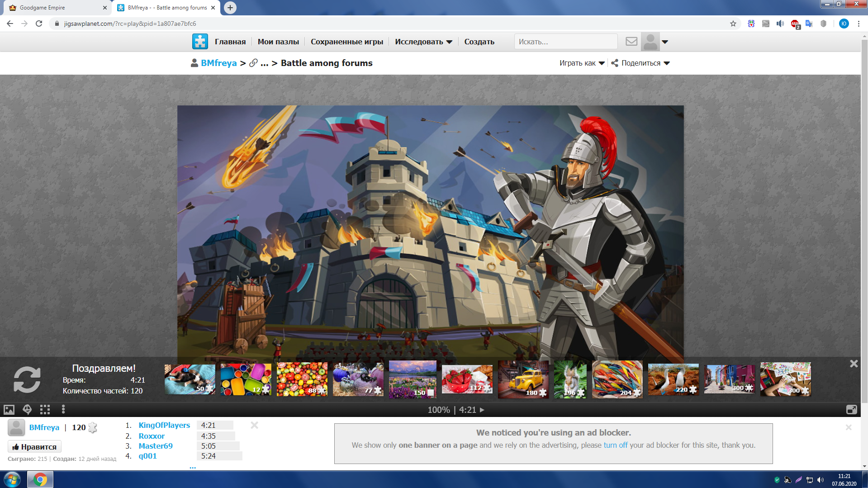Open the 88-piece fruit puzzle thumbnail
868x488 pixels.
302,379
